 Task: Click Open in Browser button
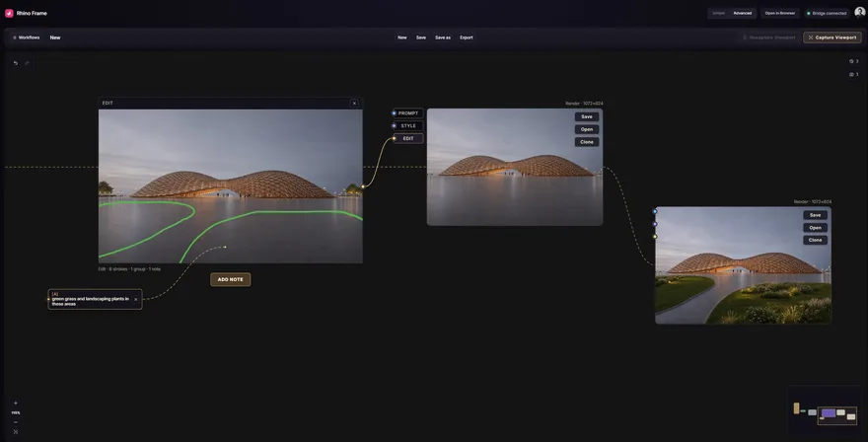780,13
